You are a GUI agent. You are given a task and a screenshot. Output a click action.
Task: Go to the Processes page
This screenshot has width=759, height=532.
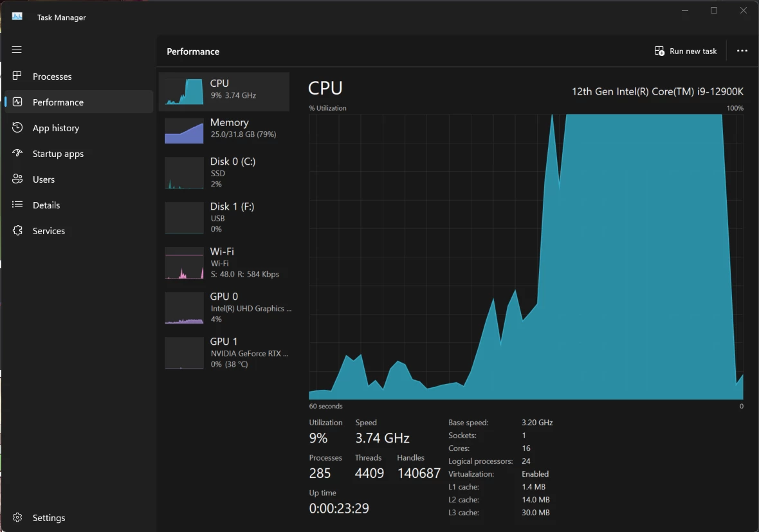[79, 77]
